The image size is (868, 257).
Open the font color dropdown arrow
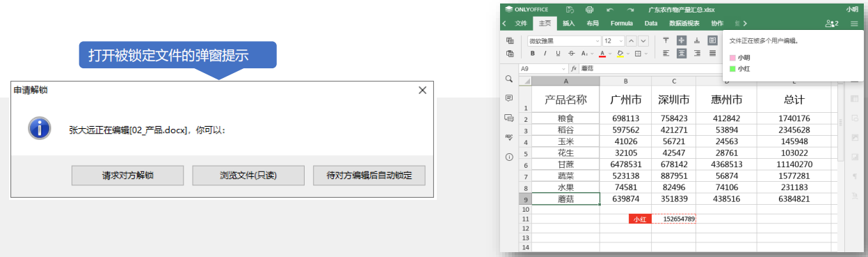[x=610, y=54]
